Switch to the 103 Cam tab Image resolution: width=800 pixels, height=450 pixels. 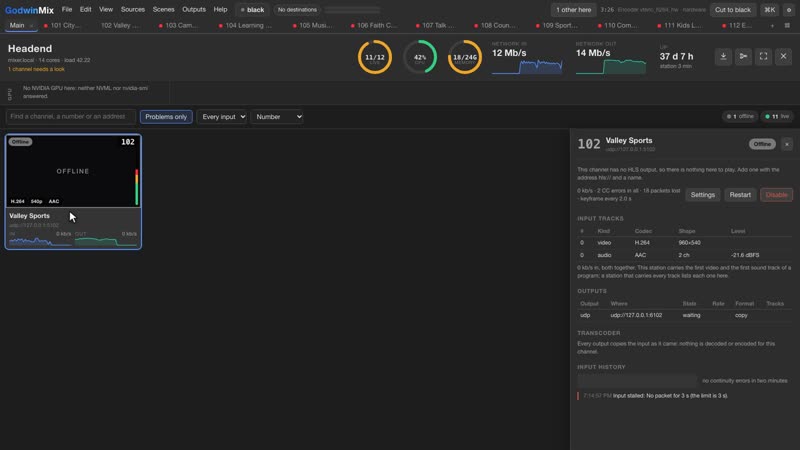(x=179, y=26)
